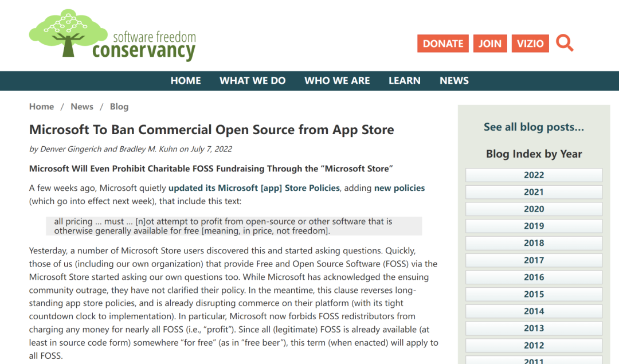Click the News breadcrumb link
Screen dimensions: 619x364
click(x=82, y=107)
